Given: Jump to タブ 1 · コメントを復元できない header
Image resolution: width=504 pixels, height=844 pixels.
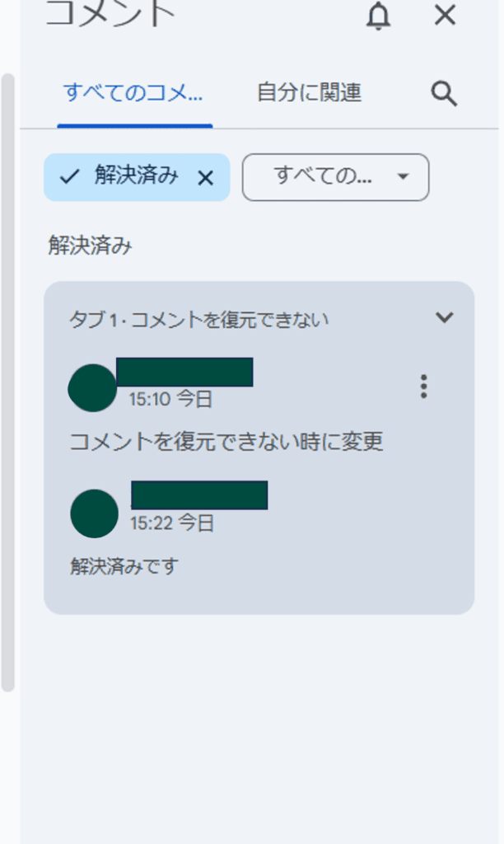Looking at the screenshot, I should pos(198,319).
